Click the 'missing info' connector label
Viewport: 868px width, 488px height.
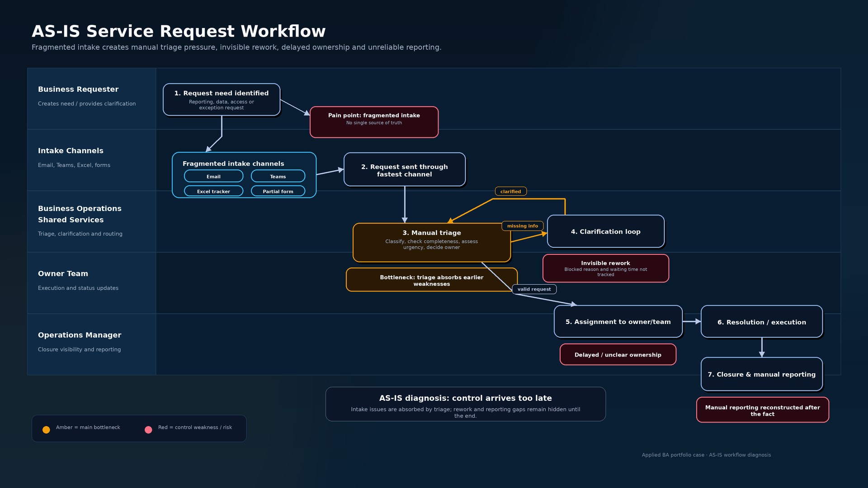coord(523,226)
